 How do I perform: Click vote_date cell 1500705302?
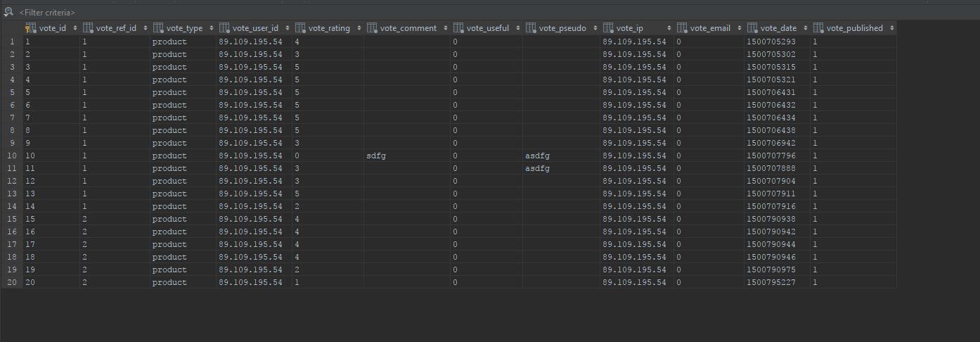777,54
